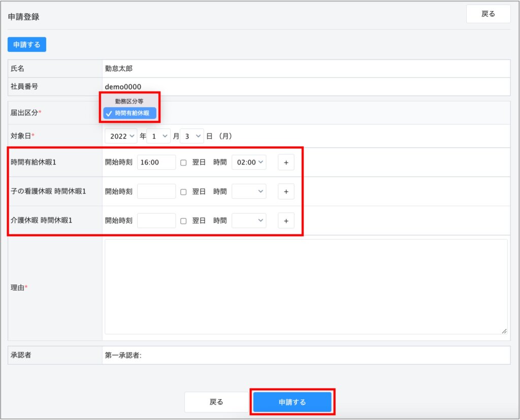Open the year dropdown showing 2022

point(121,136)
